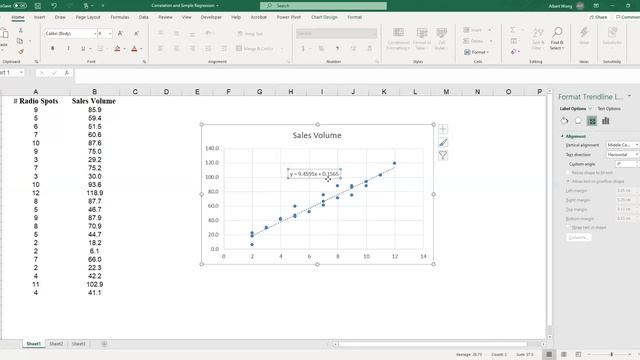Screen dimensions: 640x360
Task: Toggle the AutoSave switch
Action: (20, 6)
